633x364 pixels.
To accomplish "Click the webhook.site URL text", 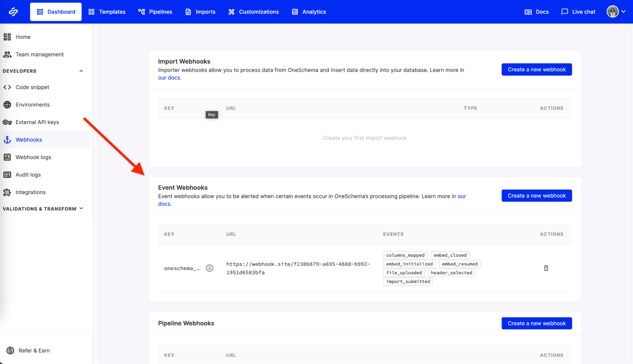I will (298, 268).
